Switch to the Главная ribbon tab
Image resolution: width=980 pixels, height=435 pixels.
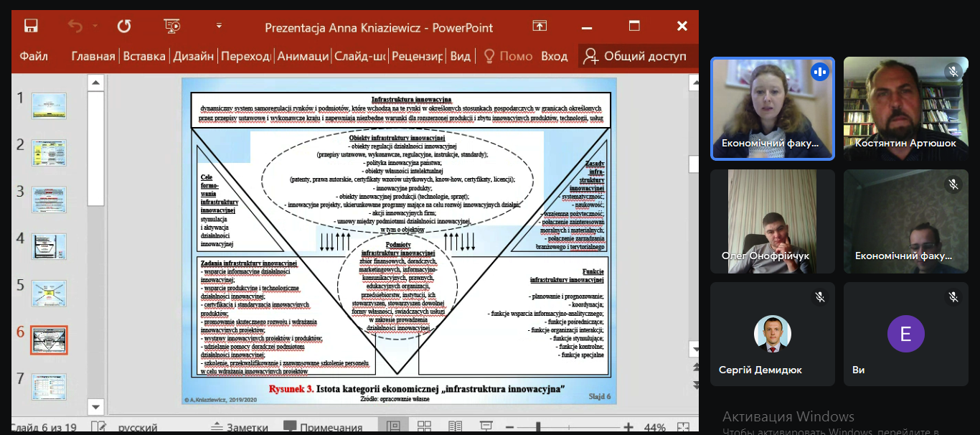coord(93,56)
